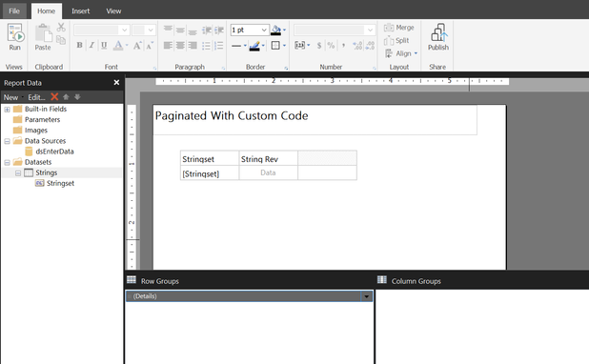Click the font color letter A icon

pos(118,46)
